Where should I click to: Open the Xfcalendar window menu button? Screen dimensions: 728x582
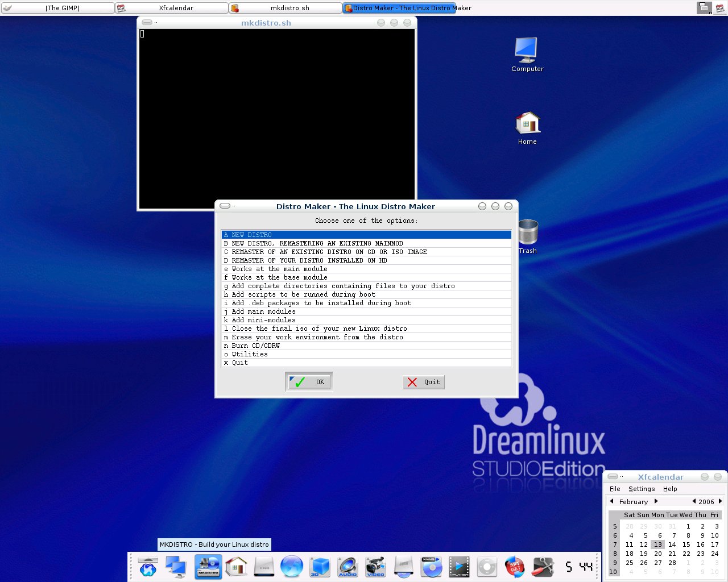coord(613,476)
